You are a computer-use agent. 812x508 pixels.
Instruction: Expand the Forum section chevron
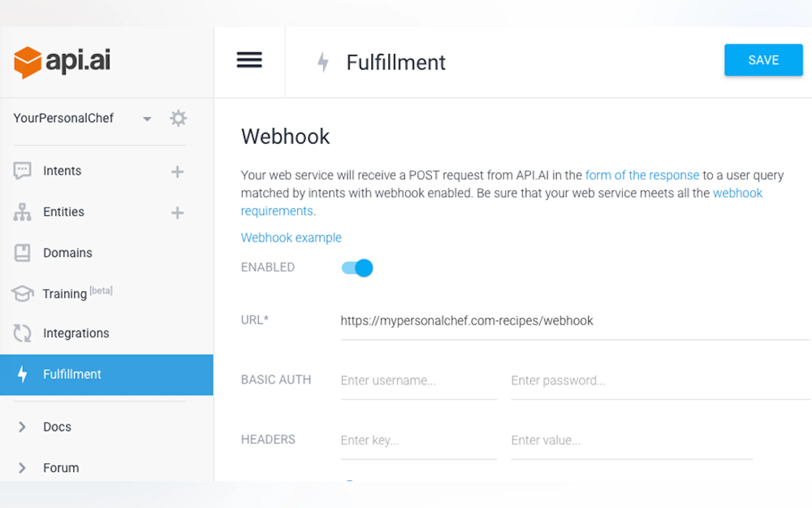pyautogui.click(x=22, y=468)
